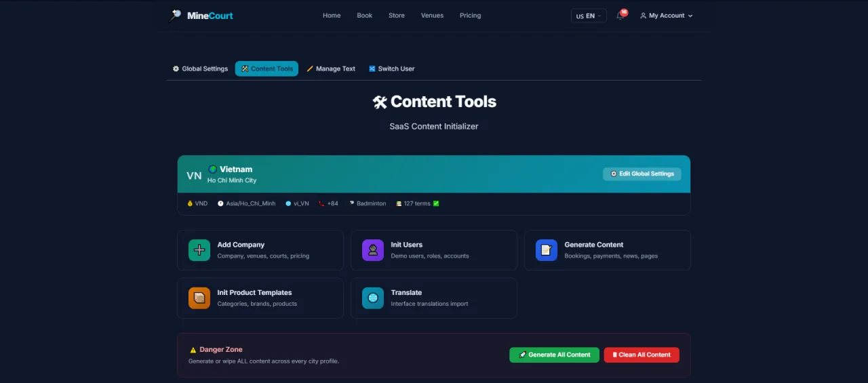Click 'Categories, brands, products' description
The height and width of the screenshot is (383, 868).
pyautogui.click(x=257, y=304)
